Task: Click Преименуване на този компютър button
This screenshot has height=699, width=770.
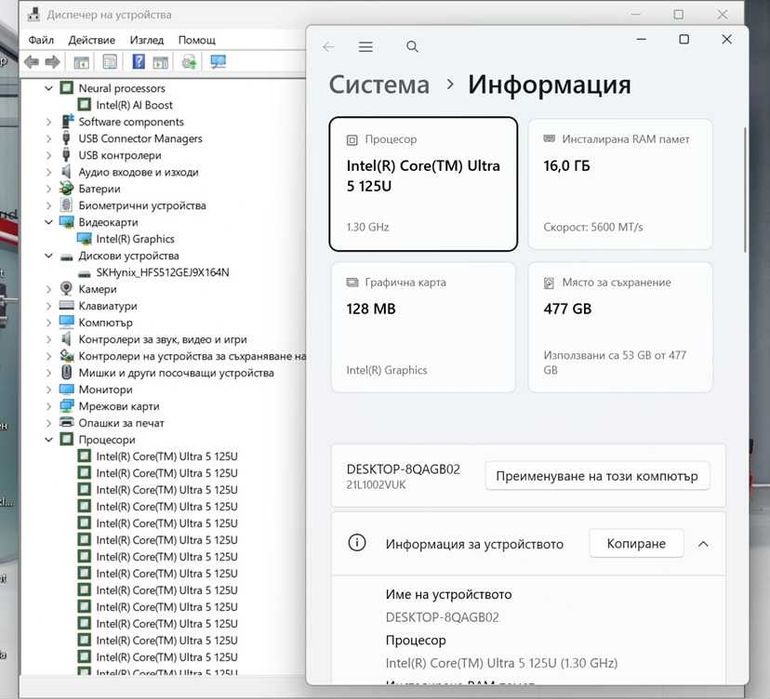Action: point(597,476)
